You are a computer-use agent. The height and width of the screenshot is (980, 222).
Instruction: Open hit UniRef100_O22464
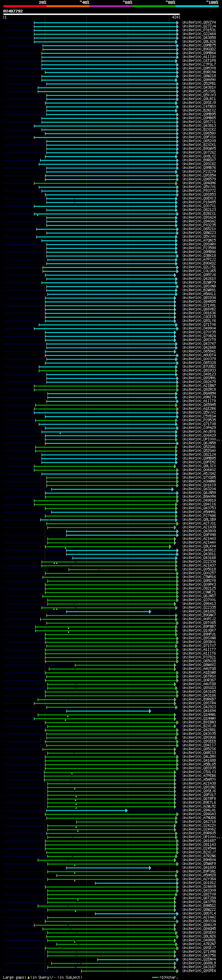tap(199, 34)
